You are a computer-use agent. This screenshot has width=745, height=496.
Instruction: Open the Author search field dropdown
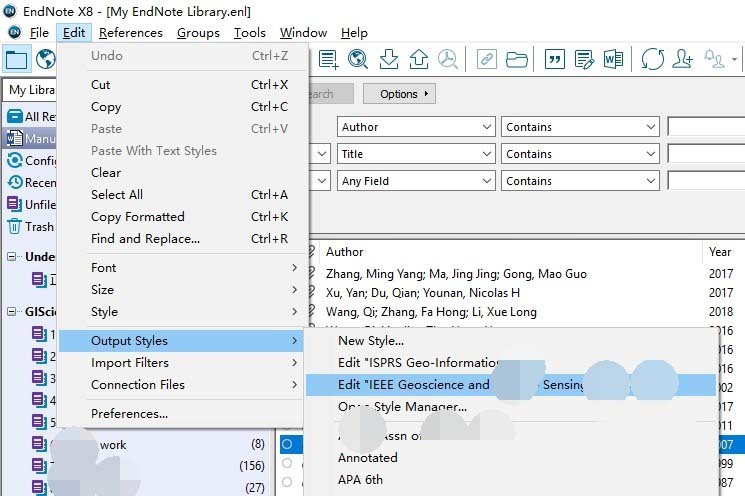pos(486,127)
